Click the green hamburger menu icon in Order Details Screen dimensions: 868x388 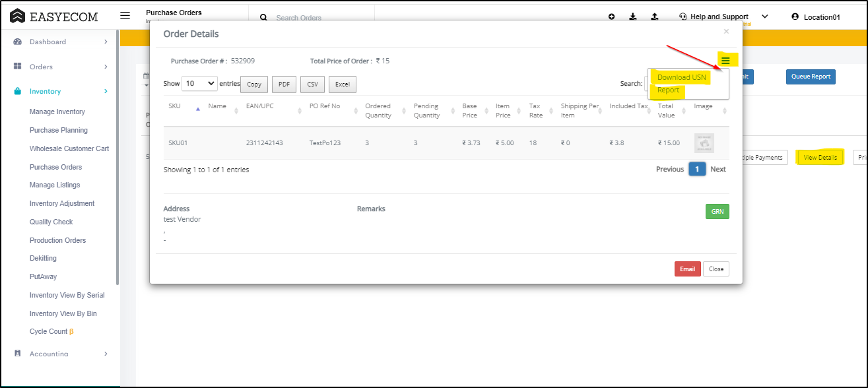[x=725, y=61]
